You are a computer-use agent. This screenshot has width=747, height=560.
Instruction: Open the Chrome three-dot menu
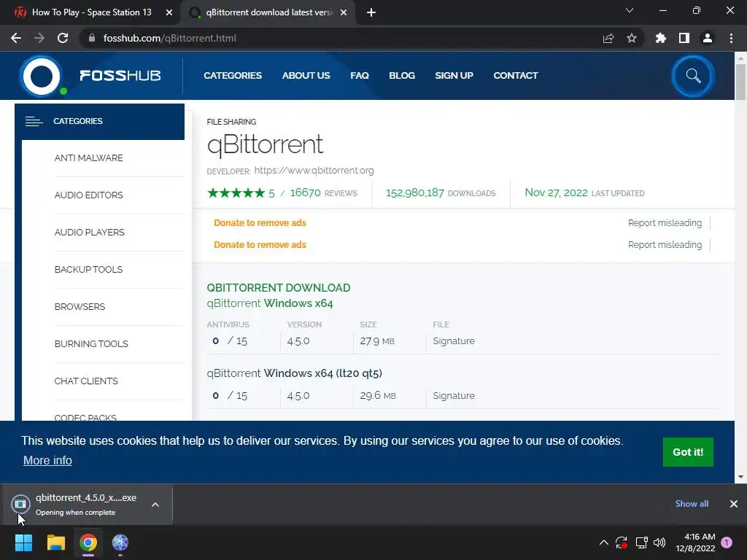pos(731,38)
